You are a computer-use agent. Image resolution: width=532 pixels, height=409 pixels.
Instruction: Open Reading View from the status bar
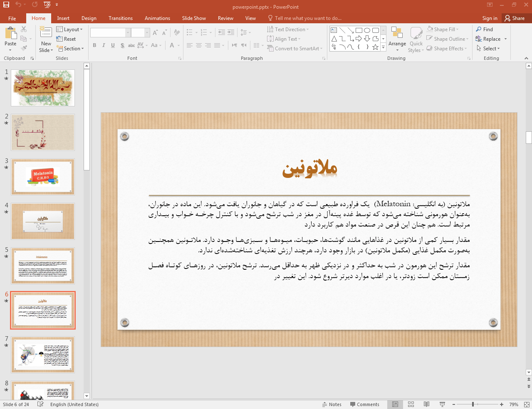[426, 404]
